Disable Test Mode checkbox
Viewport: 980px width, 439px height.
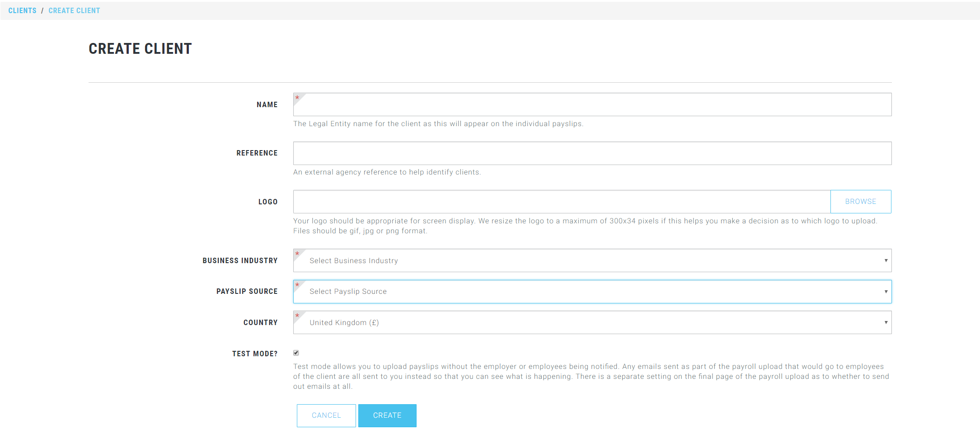(x=296, y=353)
